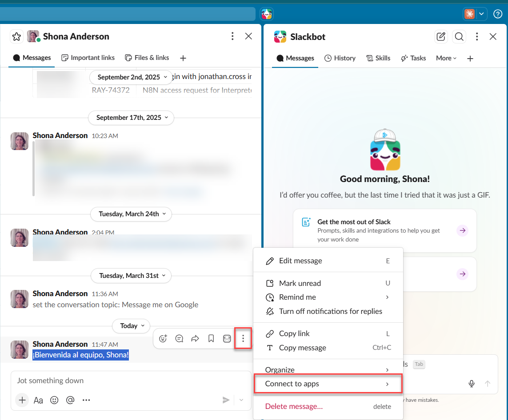Expand the Connect to apps submenu
The image size is (508, 420).
tap(328, 384)
